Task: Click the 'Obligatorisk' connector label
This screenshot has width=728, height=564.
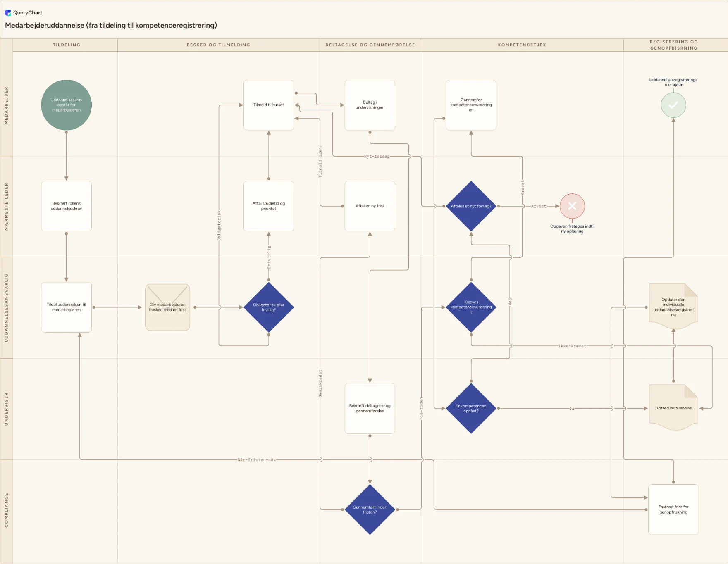Action: pyautogui.click(x=219, y=225)
